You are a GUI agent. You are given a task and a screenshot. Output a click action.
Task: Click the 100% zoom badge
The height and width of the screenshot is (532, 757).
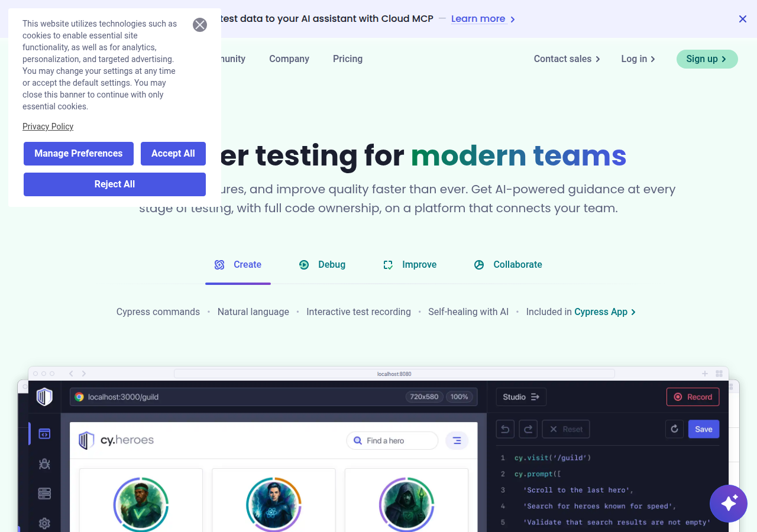[x=460, y=397]
